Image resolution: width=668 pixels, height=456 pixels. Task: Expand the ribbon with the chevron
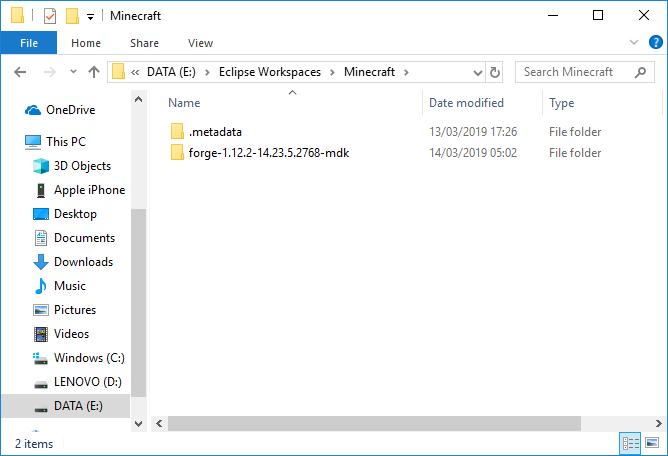[634, 42]
